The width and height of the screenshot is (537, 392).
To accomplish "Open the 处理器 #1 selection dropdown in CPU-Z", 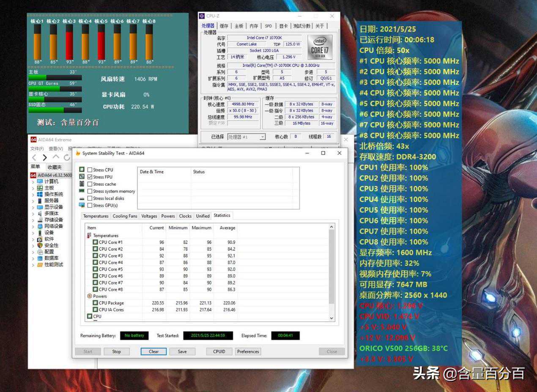I will click(247, 137).
